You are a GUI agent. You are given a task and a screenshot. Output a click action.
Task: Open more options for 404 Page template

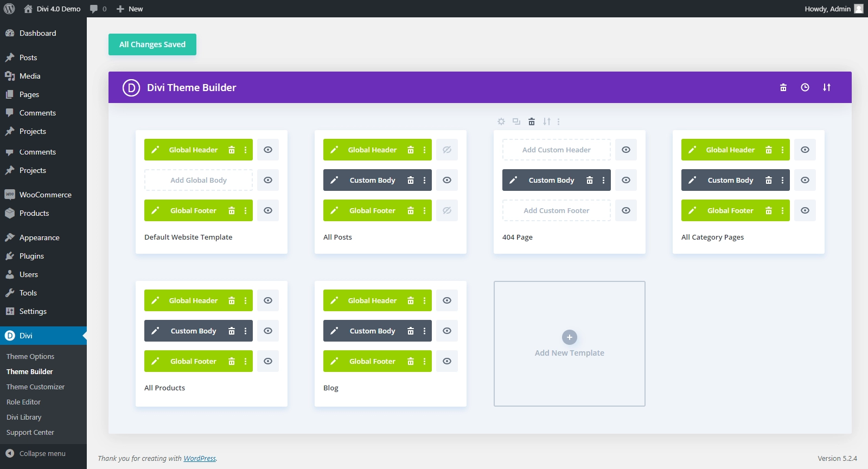(x=558, y=121)
